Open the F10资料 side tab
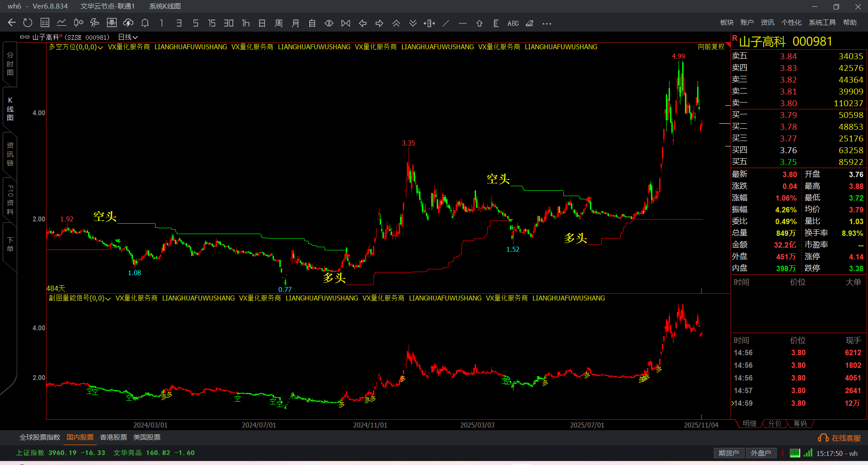 click(10, 199)
